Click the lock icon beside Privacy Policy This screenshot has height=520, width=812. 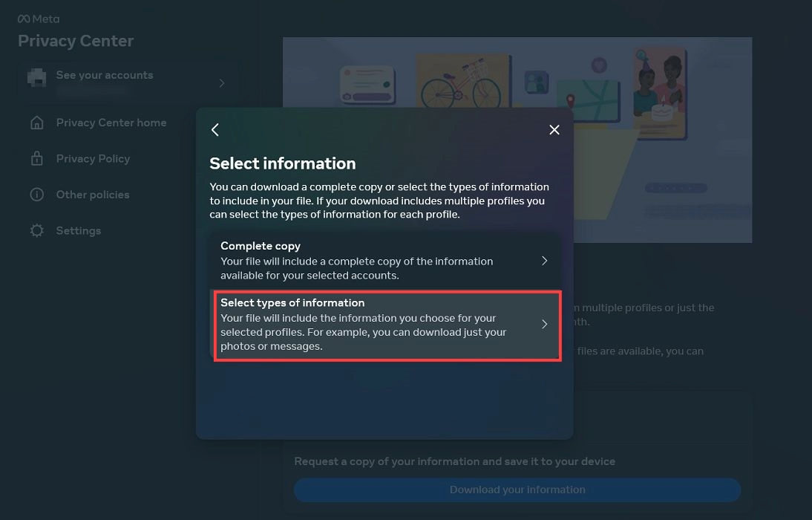click(x=36, y=158)
